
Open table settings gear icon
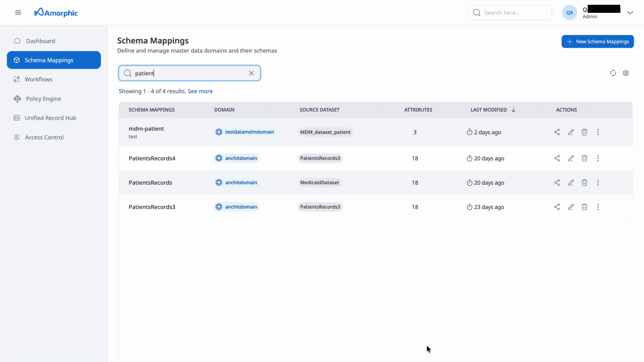coord(626,73)
